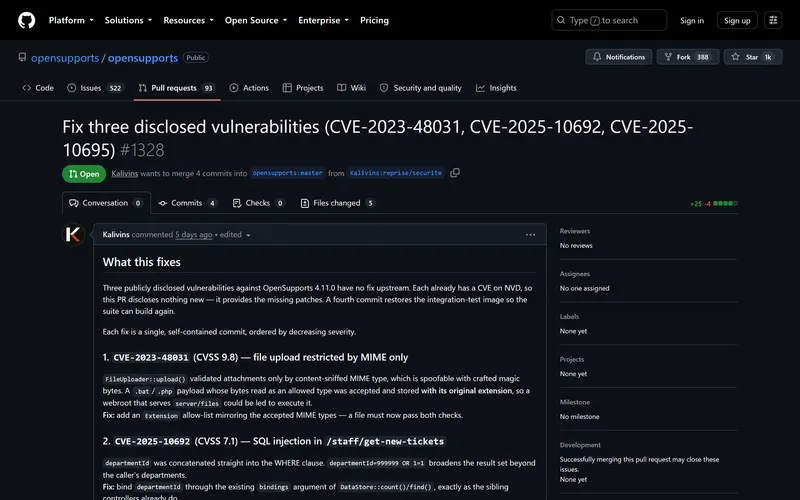Click the Reviewers sidebar heading
Image resolution: width=800 pixels, height=500 pixels.
click(574, 231)
